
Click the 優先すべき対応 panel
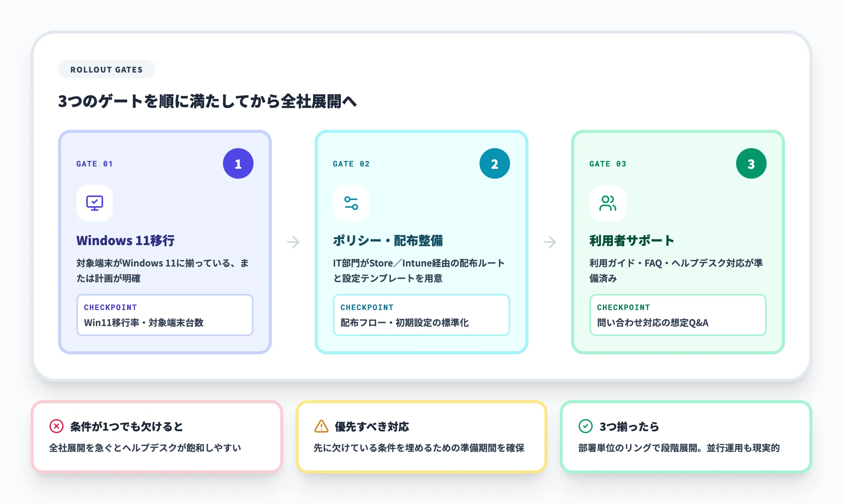click(421, 437)
